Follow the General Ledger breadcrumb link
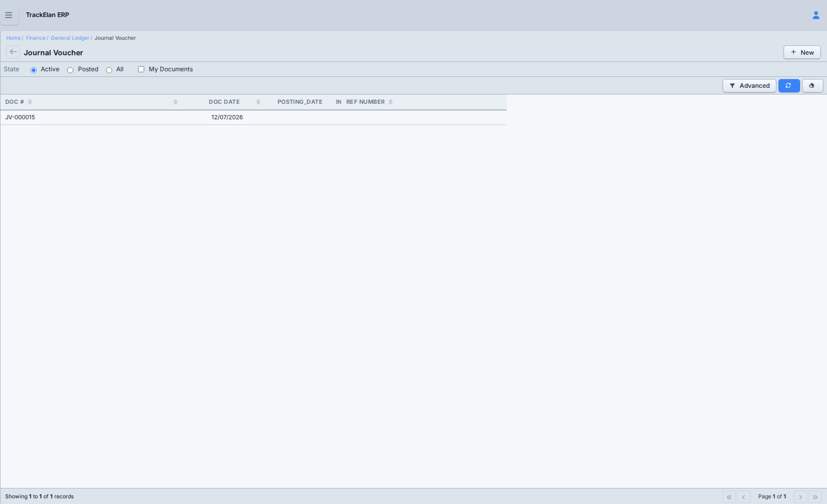This screenshot has width=827, height=504. 70,38
